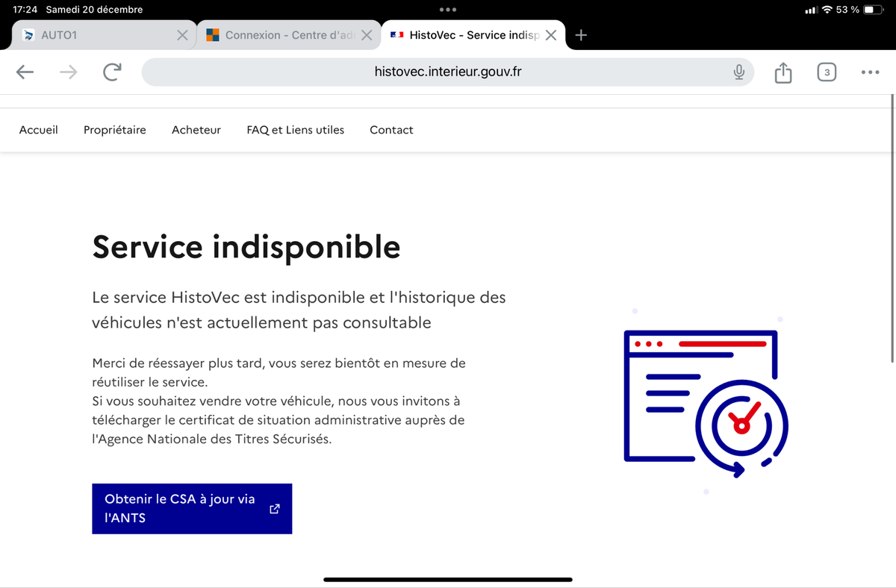Go to the Acheteur section

[196, 130]
